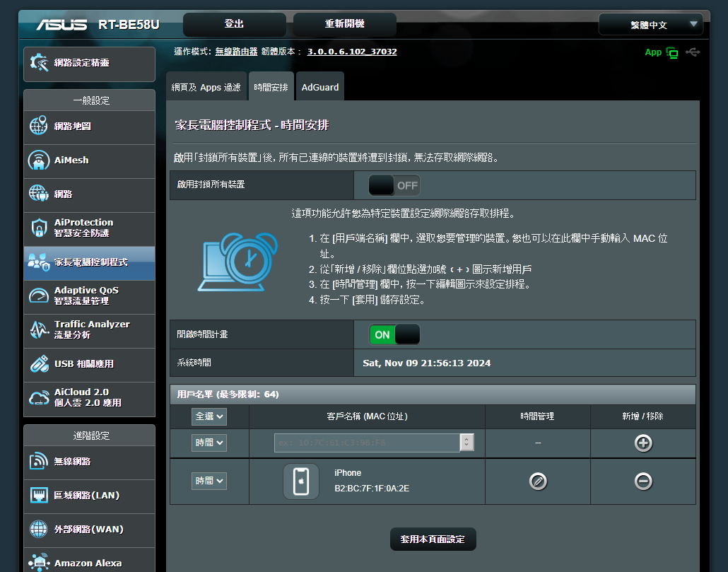The width and height of the screenshot is (728, 572).
Task: Click the green App link
Action: click(653, 52)
